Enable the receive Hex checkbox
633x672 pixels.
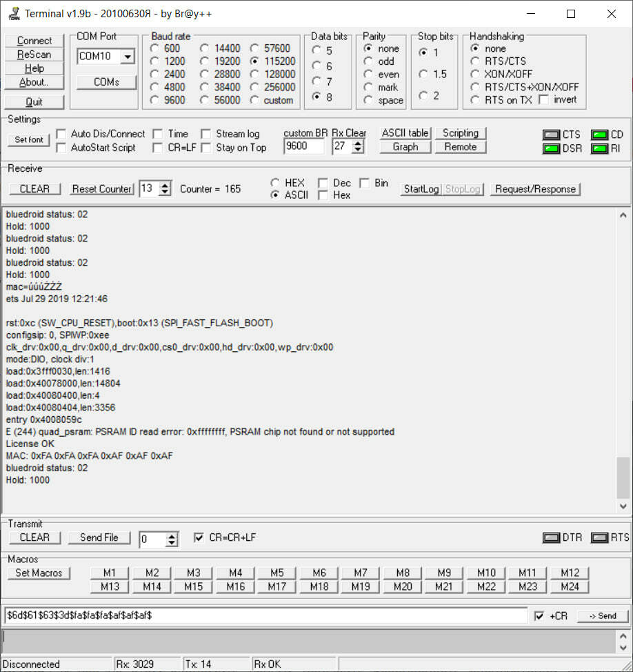pos(323,195)
